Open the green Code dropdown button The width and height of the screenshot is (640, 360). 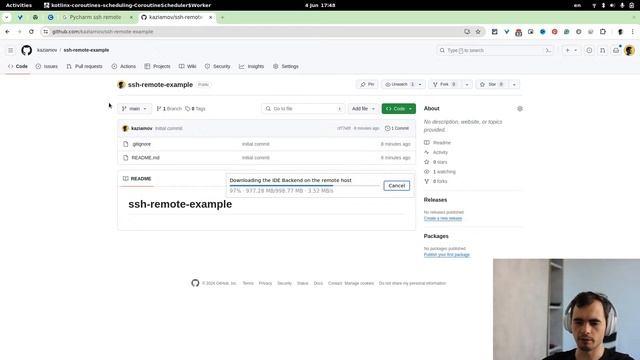(399, 109)
